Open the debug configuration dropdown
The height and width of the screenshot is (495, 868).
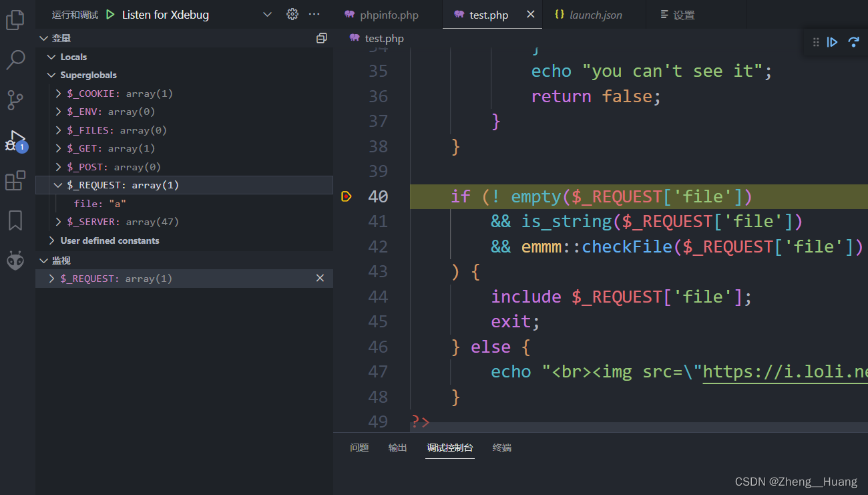click(267, 15)
